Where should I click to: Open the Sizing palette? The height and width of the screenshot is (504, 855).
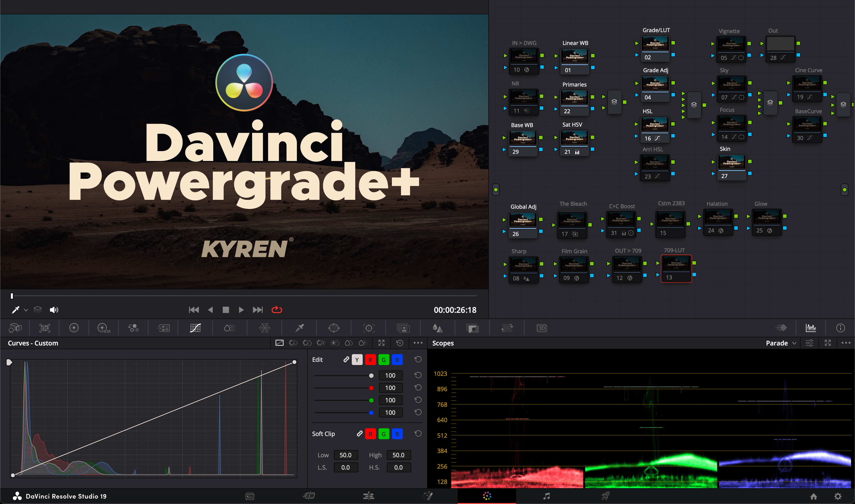507,328
